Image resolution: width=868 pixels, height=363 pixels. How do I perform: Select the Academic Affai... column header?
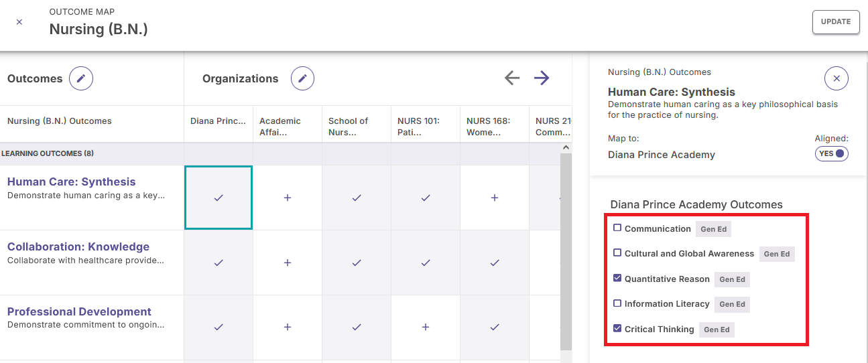(x=288, y=124)
